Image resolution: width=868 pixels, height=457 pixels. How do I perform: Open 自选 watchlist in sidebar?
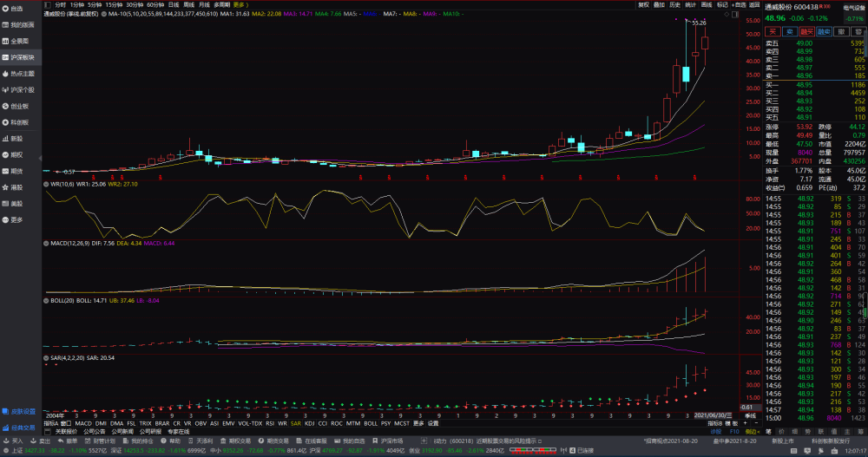click(17, 9)
